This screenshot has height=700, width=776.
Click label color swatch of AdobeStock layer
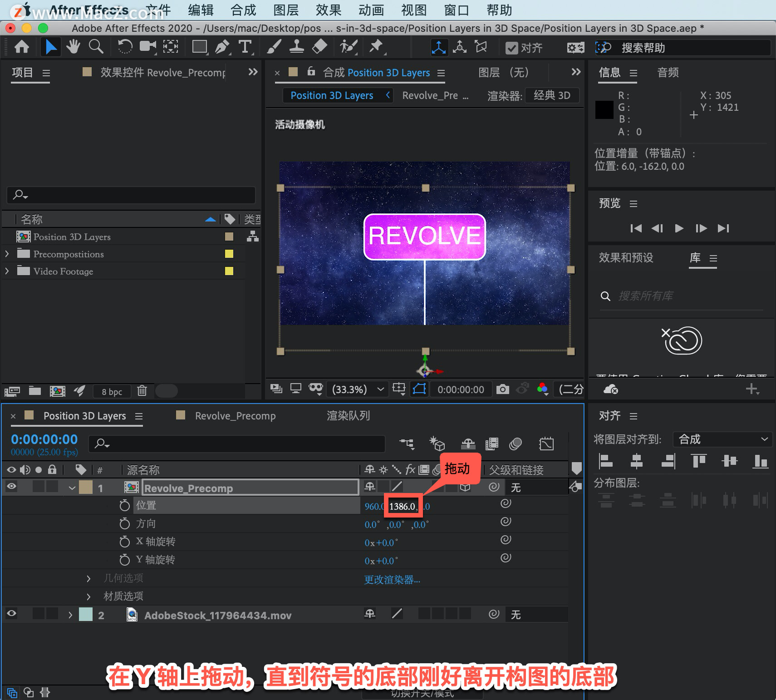[85, 615]
